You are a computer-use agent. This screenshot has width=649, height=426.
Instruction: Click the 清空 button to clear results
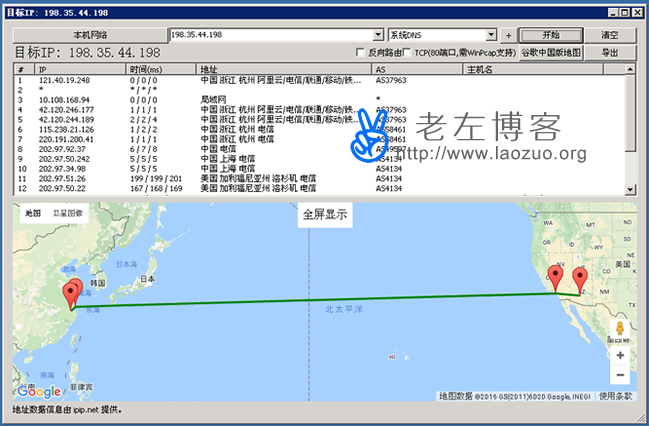coord(608,34)
